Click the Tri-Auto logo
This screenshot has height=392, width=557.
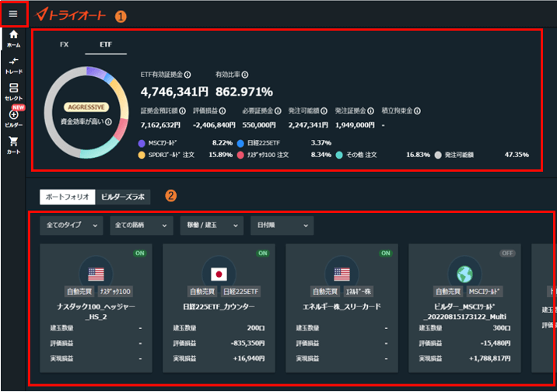[70, 15]
